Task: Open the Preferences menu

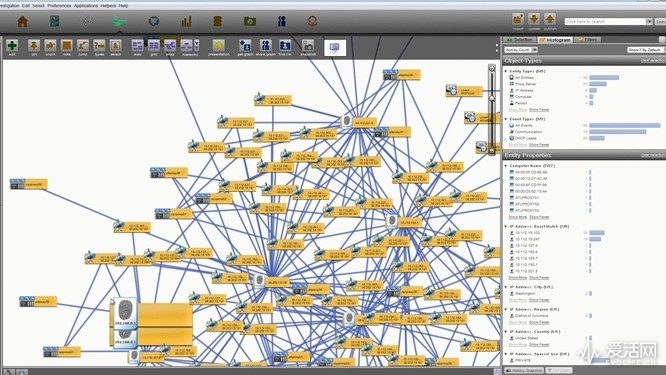Action: click(59, 6)
